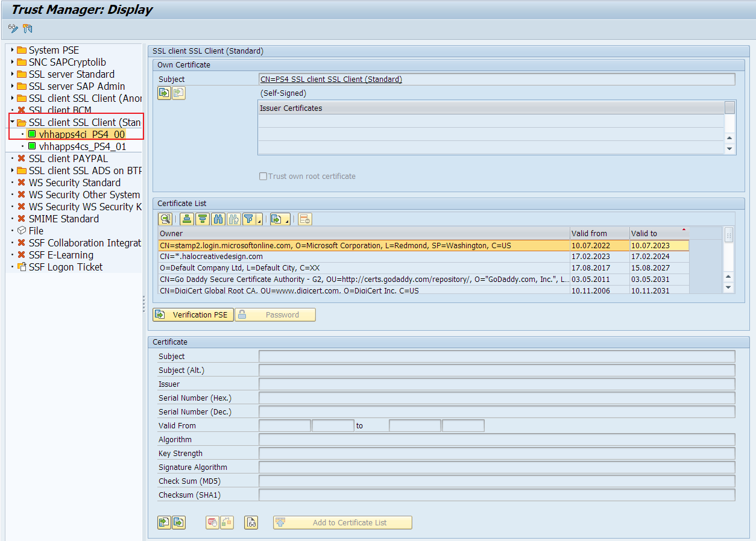
Task: Toggle the Trust own root certificate checkbox
Action: pyautogui.click(x=263, y=177)
